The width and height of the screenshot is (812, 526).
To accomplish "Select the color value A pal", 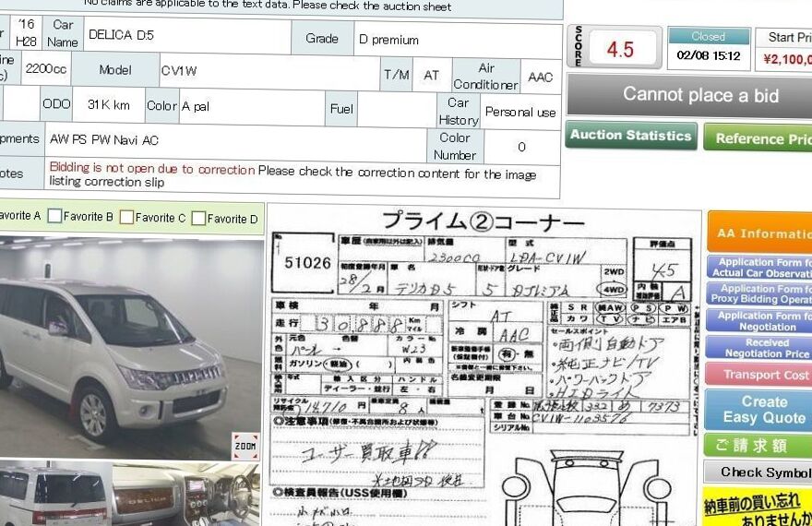I will (196, 107).
